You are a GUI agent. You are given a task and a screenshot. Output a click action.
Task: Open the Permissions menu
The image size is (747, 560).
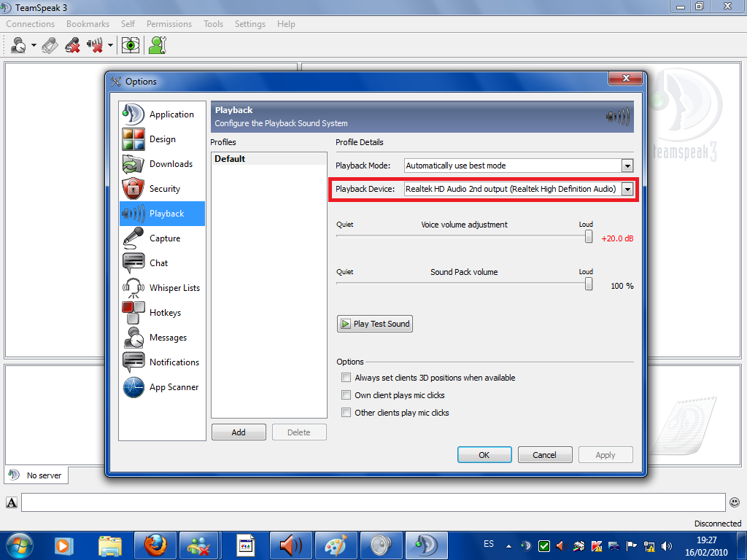point(169,24)
